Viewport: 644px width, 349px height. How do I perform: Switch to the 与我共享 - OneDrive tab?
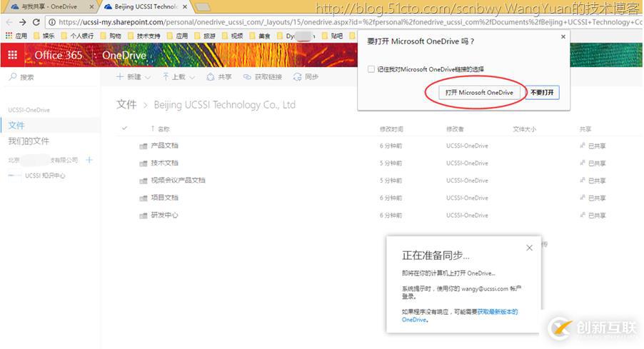49,6
